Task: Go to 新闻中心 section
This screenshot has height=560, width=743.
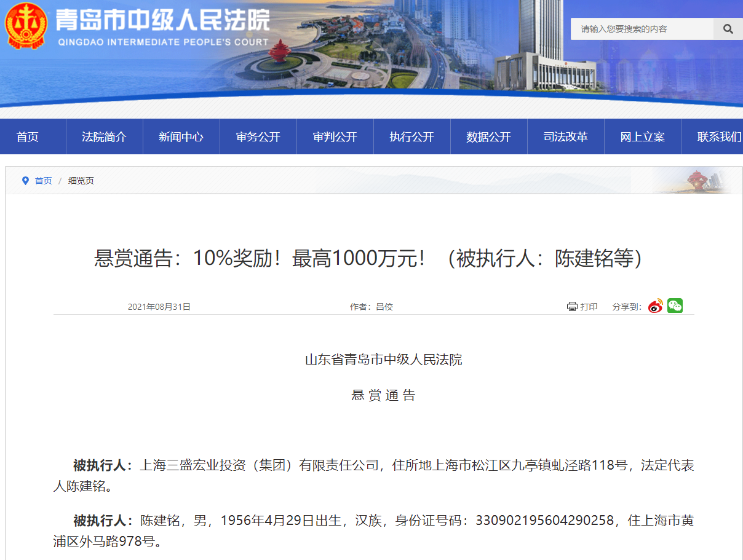Action: click(x=181, y=136)
